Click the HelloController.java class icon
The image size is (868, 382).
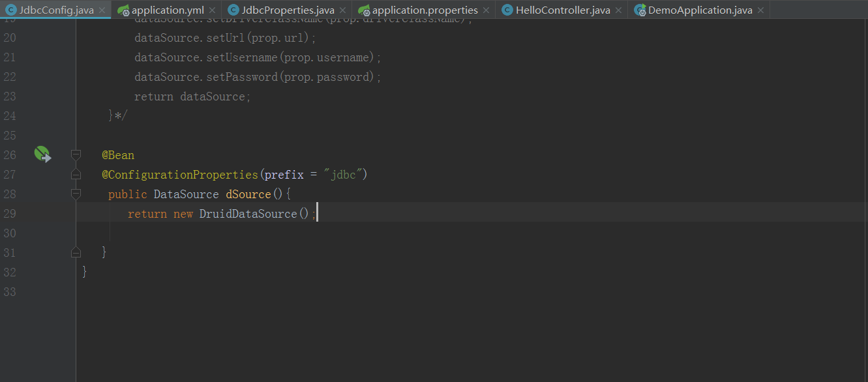[507, 10]
